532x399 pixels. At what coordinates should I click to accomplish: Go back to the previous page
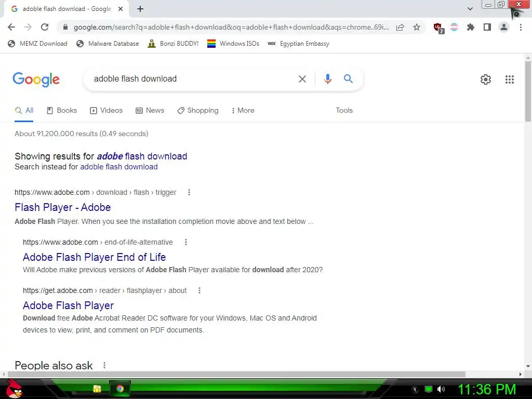tap(11, 27)
